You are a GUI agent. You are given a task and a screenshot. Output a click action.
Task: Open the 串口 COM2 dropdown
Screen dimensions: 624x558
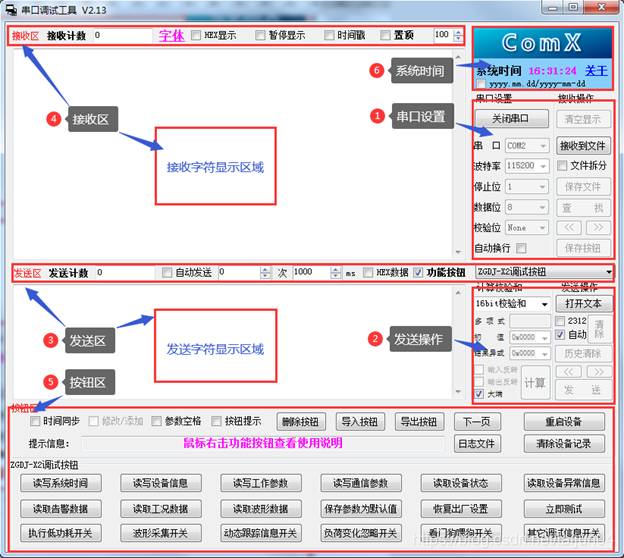coord(527,146)
